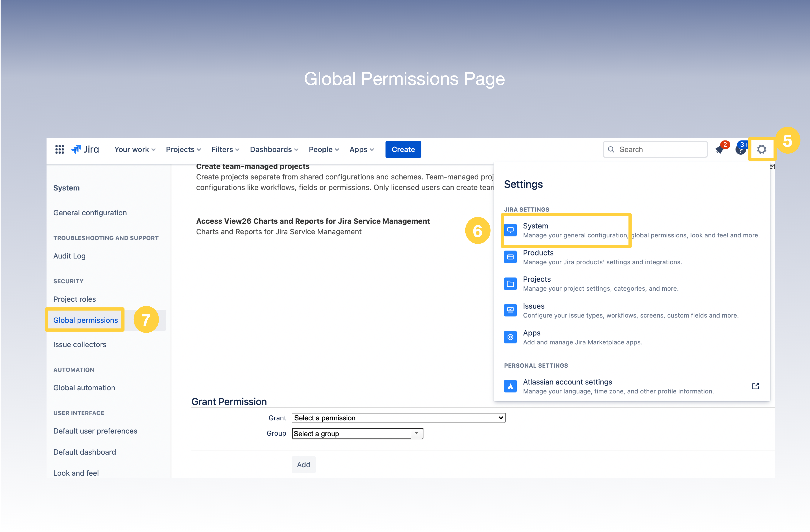Click the Settings gear icon

click(762, 149)
